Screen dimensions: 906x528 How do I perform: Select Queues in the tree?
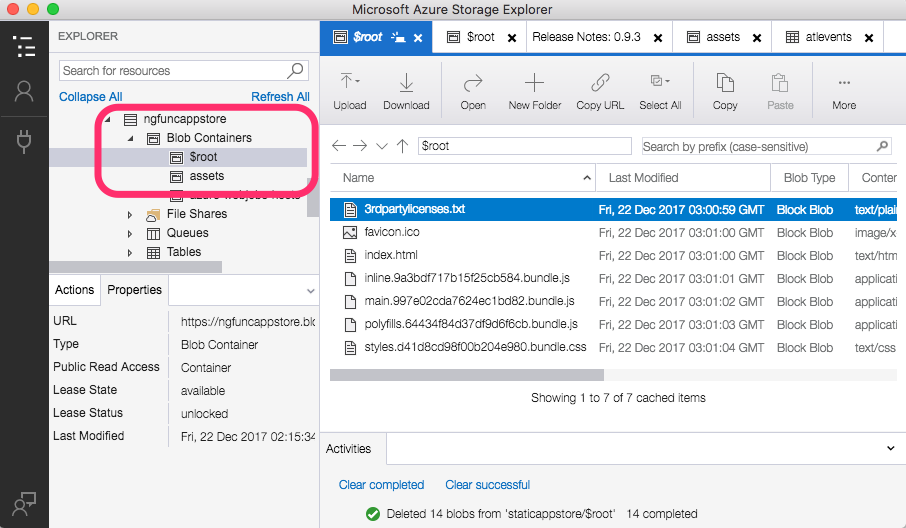coord(187,233)
